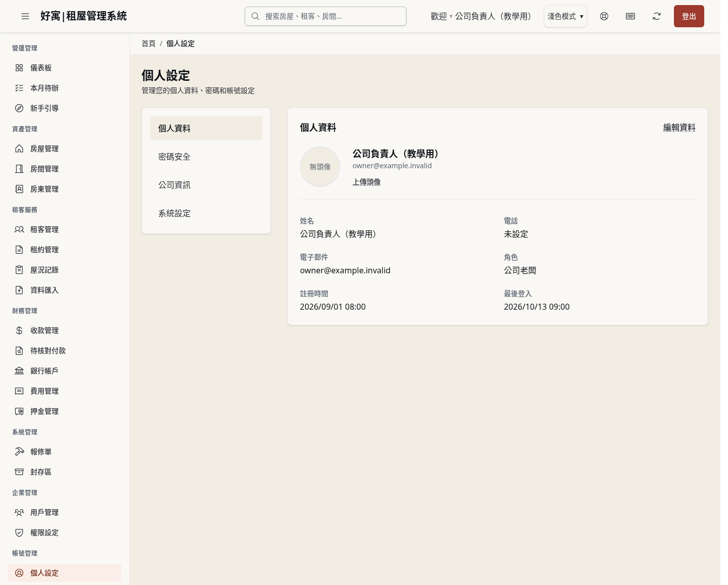Open 用戶管理 in the sidebar
The image size is (728, 585).
point(65,512)
